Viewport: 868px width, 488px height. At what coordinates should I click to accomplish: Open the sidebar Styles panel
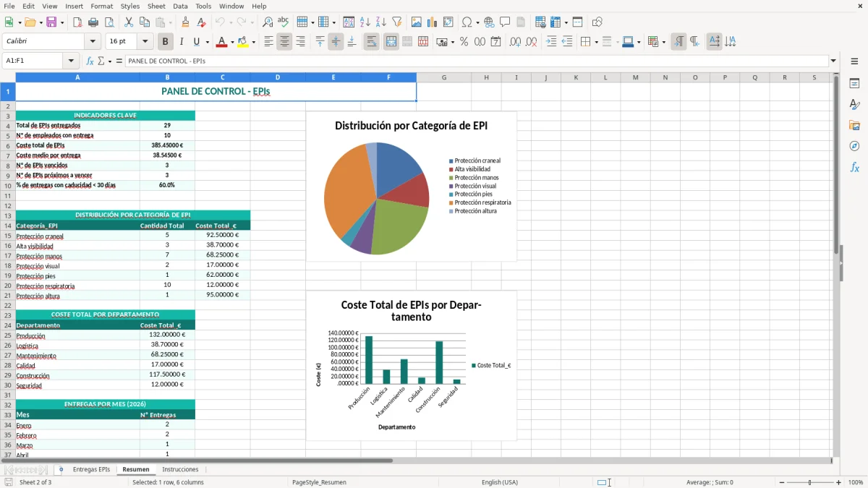pyautogui.click(x=854, y=104)
